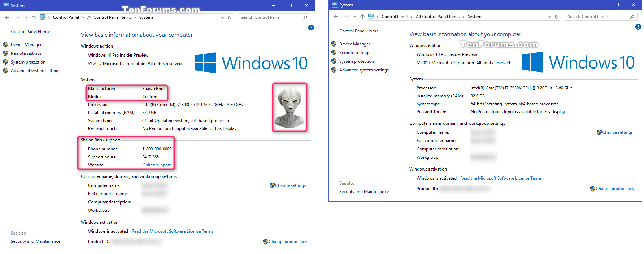Open recent locations chevron in left window
The image size is (644, 254).
[26, 17]
